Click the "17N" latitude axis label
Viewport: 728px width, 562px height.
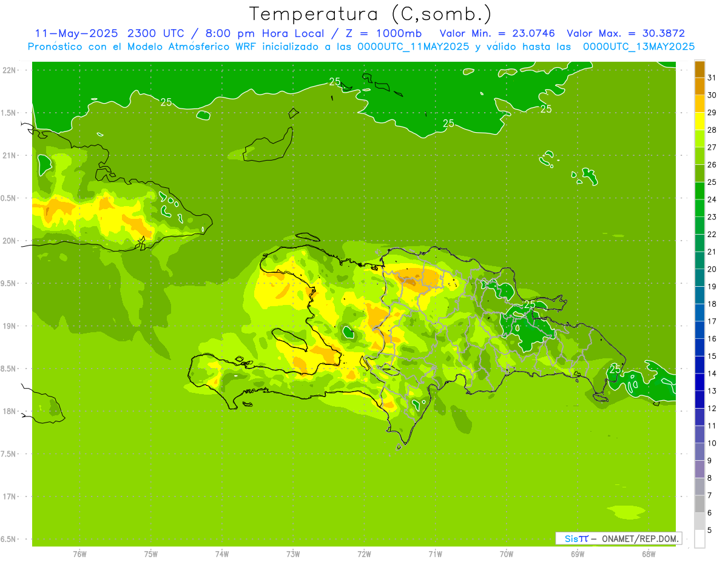click(9, 497)
